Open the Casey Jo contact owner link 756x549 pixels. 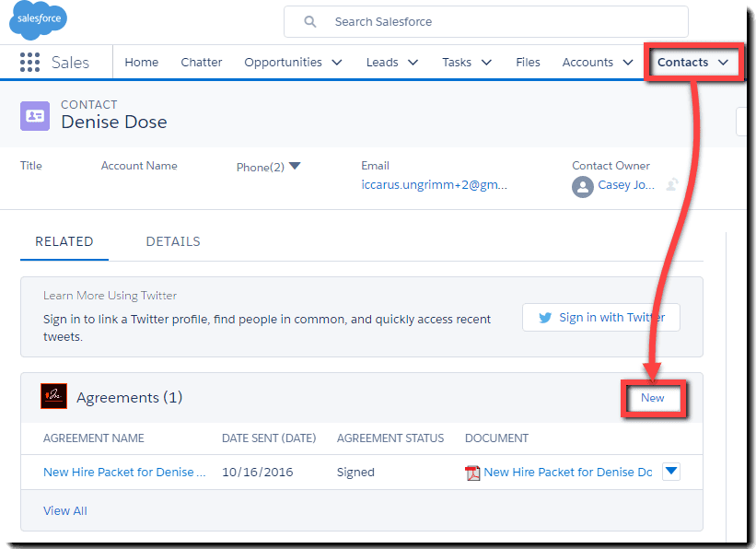626,185
